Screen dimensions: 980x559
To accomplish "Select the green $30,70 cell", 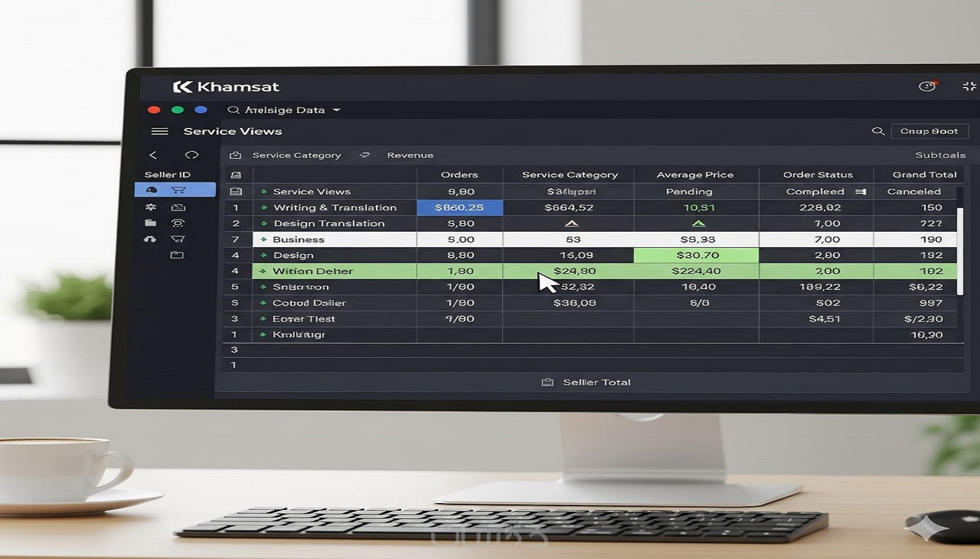I will click(696, 255).
